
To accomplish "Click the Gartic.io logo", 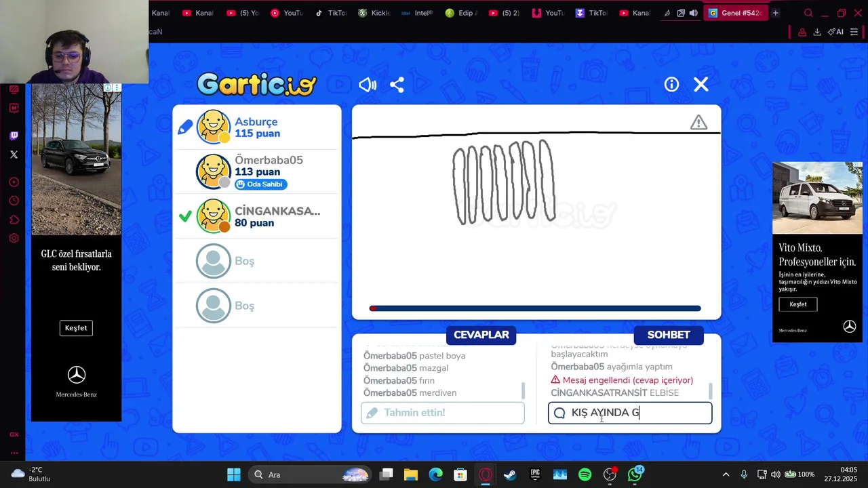I will coord(256,85).
